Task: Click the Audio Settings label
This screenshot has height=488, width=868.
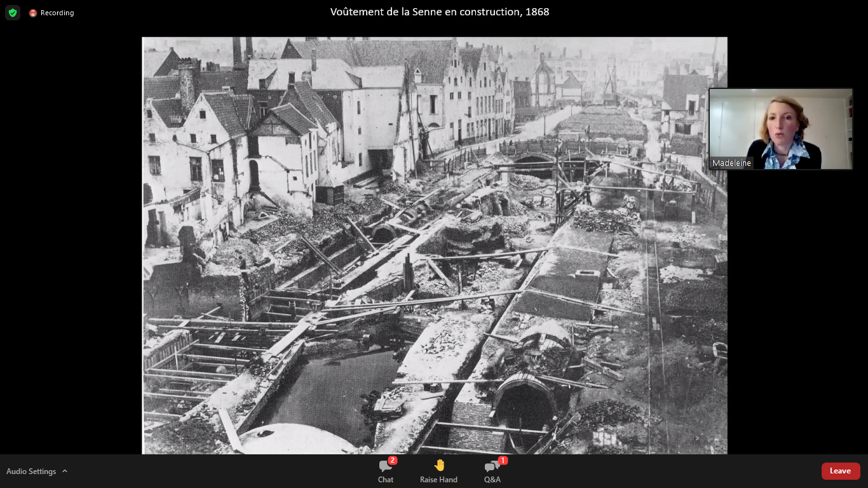Action: click(31, 471)
